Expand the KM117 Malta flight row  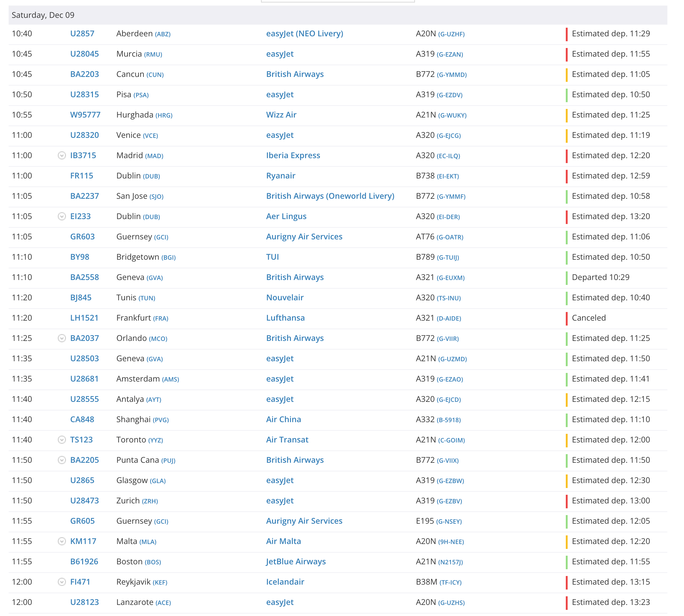click(x=62, y=541)
